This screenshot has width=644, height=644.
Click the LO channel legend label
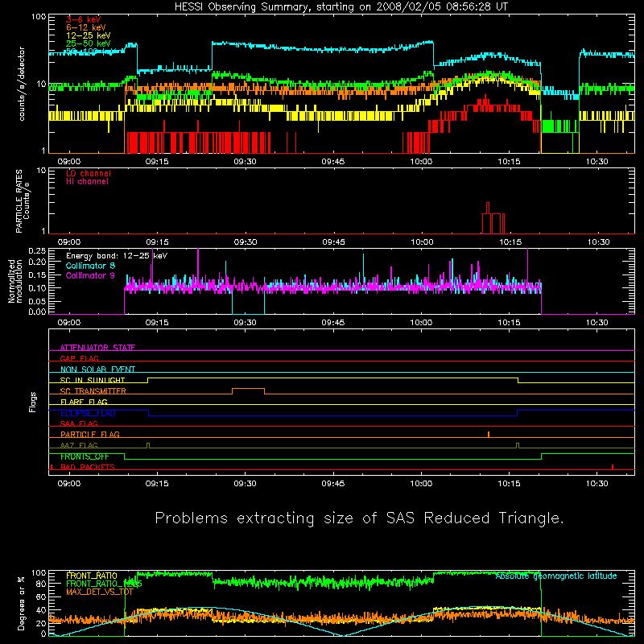89,173
